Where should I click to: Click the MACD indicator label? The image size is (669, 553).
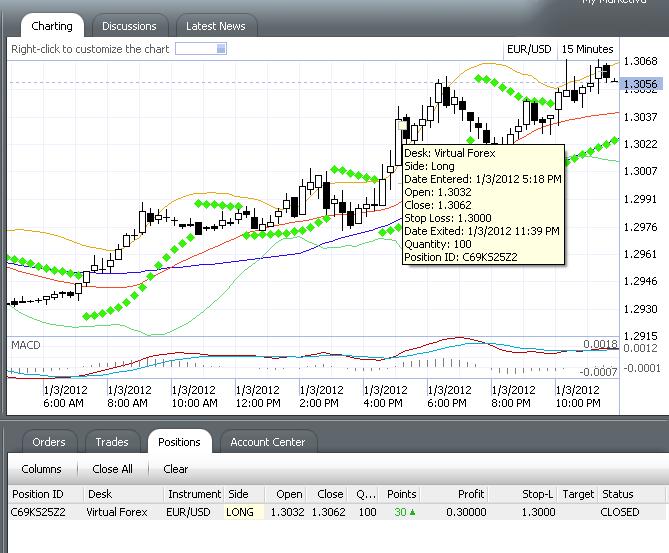pyautogui.click(x=26, y=345)
